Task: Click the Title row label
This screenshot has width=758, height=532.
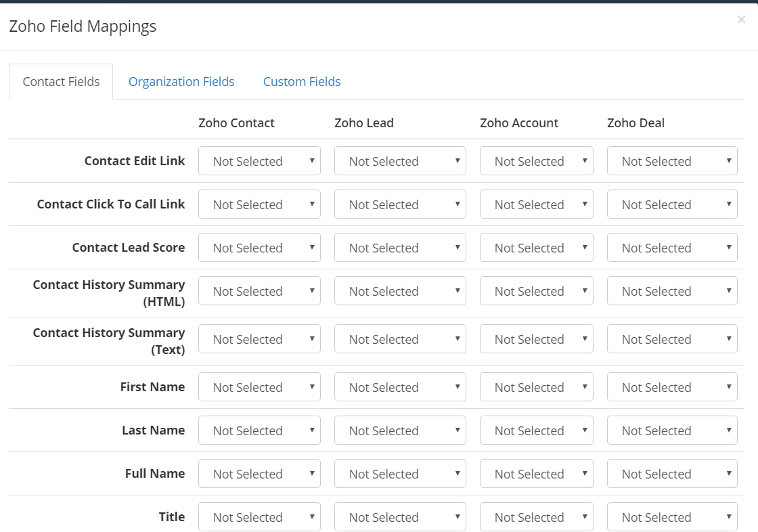Action: point(172,516)
